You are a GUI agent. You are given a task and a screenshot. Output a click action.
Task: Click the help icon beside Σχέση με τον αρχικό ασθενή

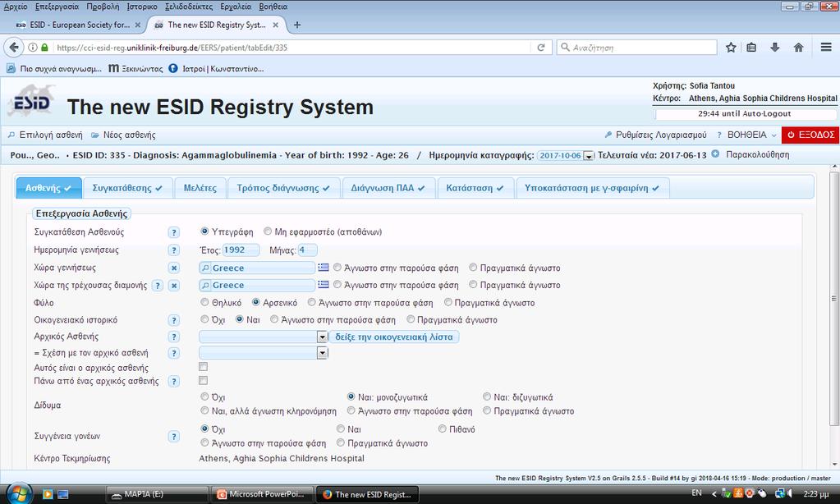(173, 354)
